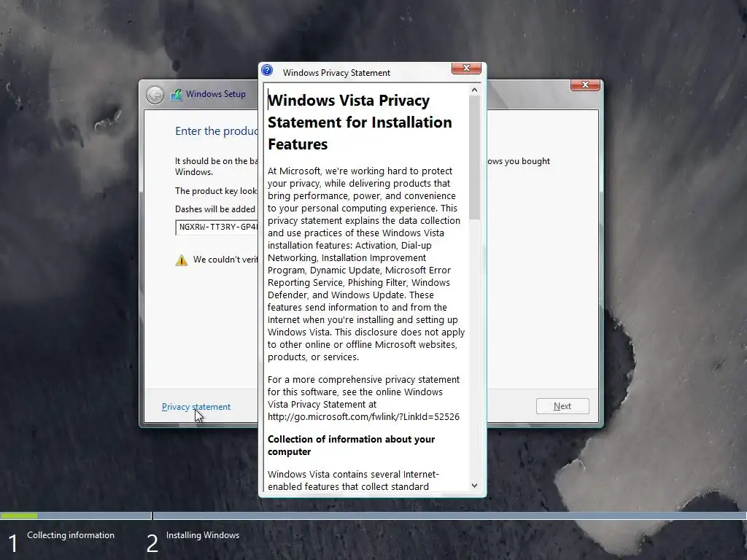Click the 'At Microsoft, we're working hard' paragraph

[x=366, y=264]
